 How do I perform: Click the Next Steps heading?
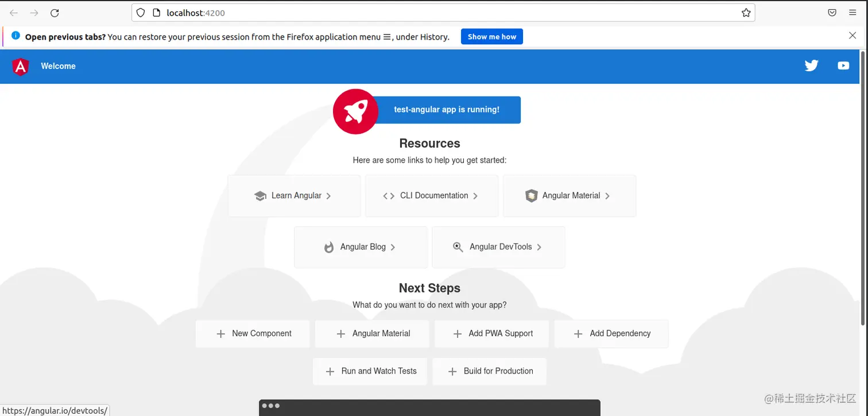pyautogui.click(x=429, y=288)
